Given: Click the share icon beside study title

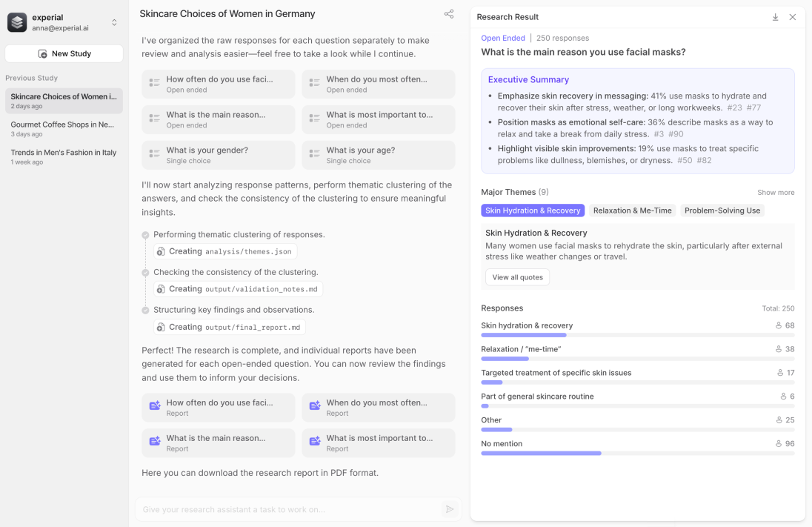Looking at the screenshot, I should pos(449,14).
